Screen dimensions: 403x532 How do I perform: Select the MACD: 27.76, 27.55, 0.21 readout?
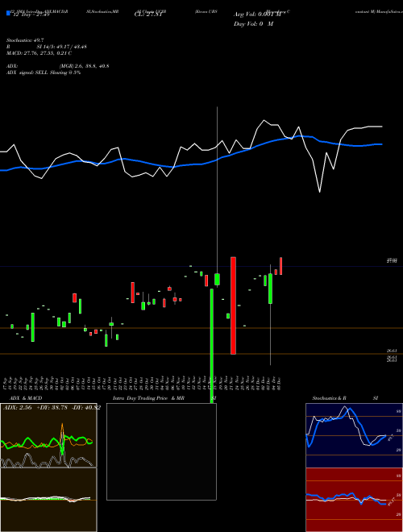[x=39, y=53]
